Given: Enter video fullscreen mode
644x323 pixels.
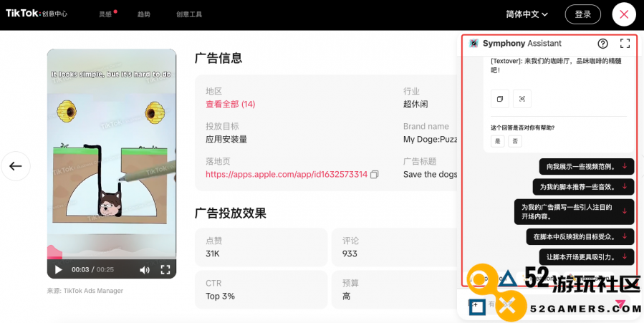Looking at the screenshot, I should 165,270.
